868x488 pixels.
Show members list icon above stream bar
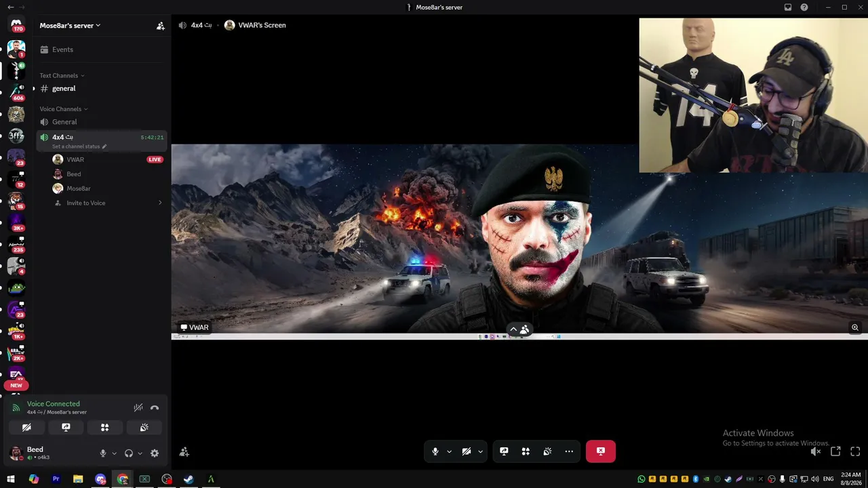tap(525, 329)
